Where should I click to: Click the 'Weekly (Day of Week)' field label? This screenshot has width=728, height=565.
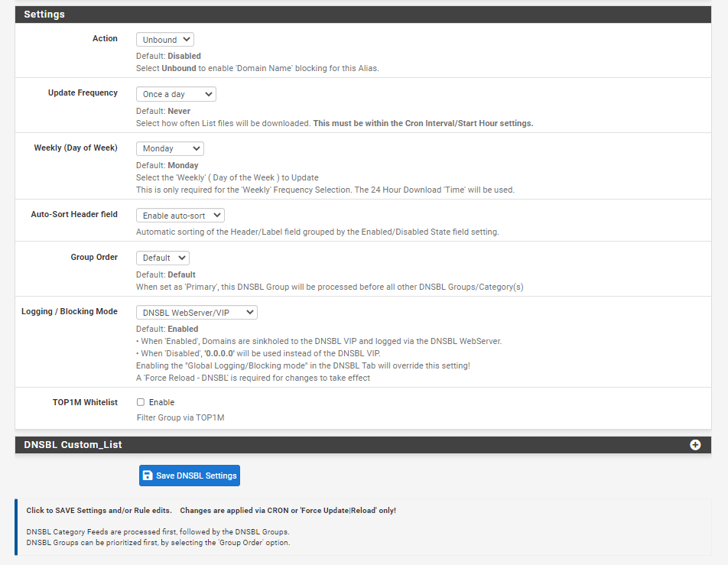[76, 148]
